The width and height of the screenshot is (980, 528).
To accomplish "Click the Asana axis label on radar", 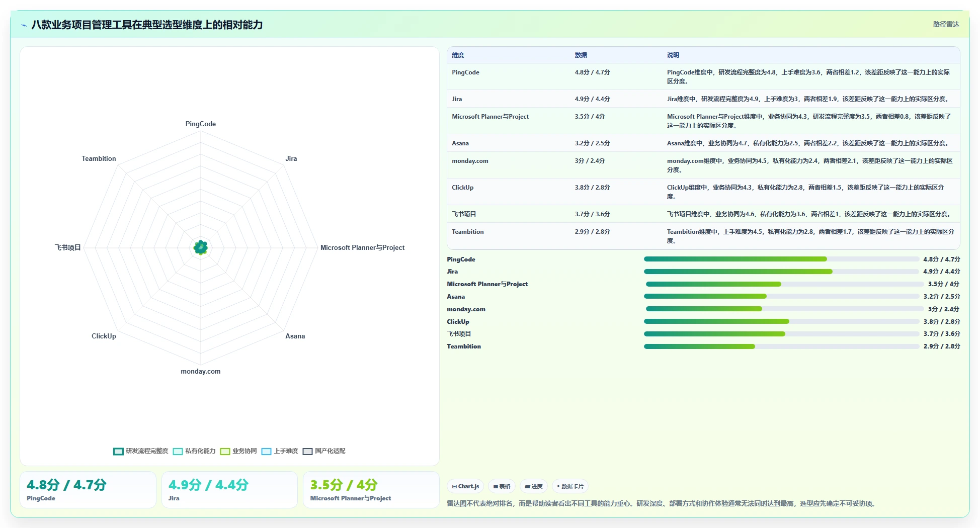I will (295, 336).
